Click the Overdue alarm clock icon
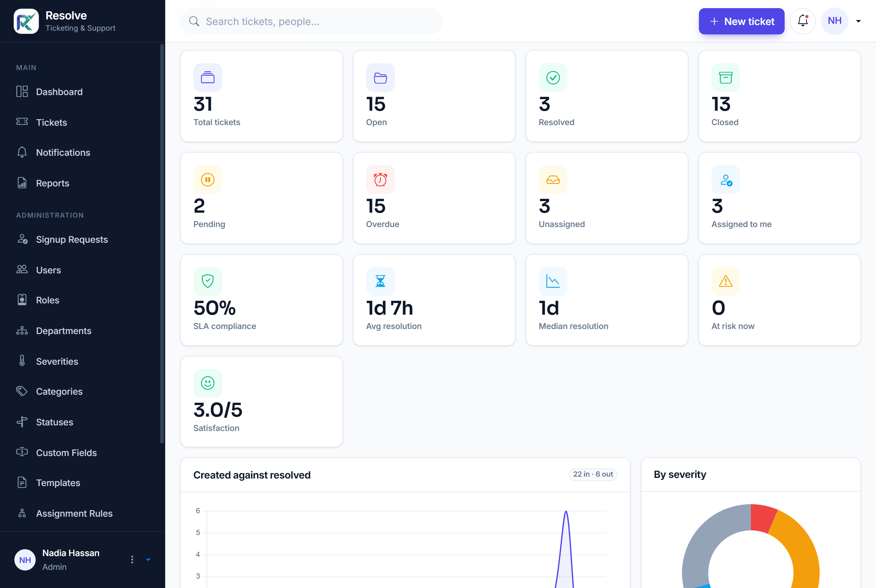Viewport: 876px width, 588px height. tap(380, 180)
